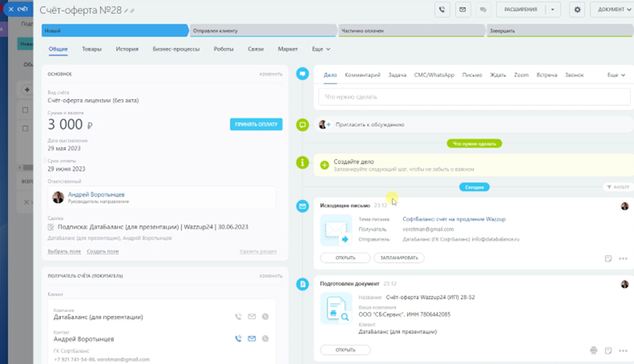Click the Что нужно сделать input field

(x=475, y=97)
